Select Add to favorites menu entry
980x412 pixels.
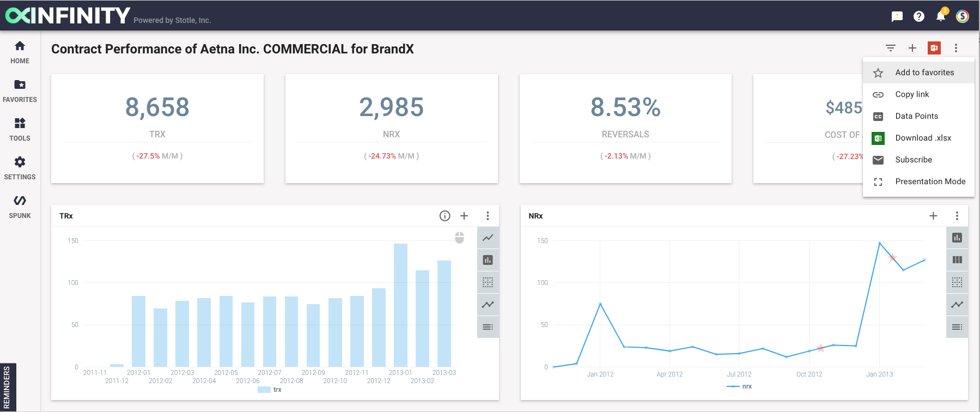tap(918, 72)
